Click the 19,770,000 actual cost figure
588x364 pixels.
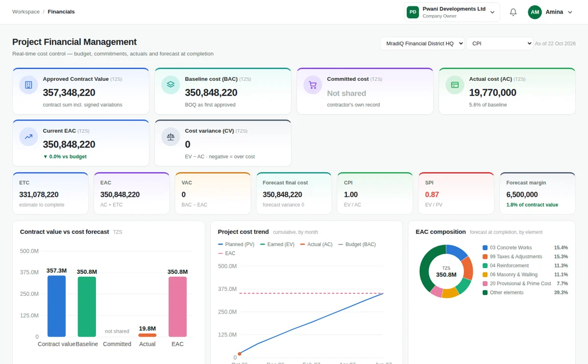pyautogui.click(x=492, y=93)
